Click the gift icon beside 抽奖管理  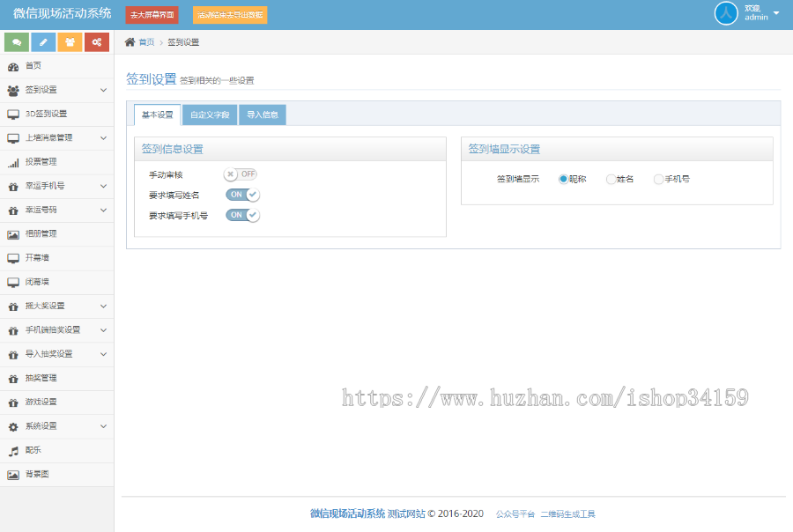click(x=13, y=379)
